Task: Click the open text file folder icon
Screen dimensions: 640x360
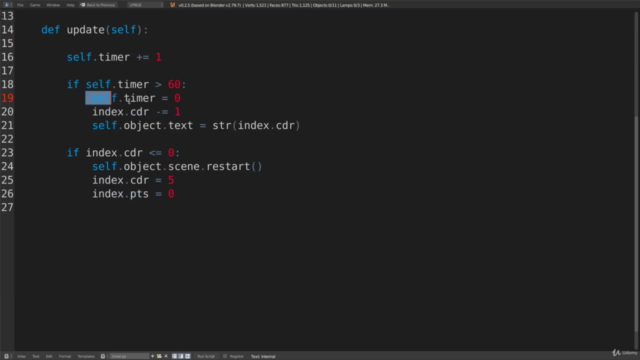Action: click(x=159, y=356)
